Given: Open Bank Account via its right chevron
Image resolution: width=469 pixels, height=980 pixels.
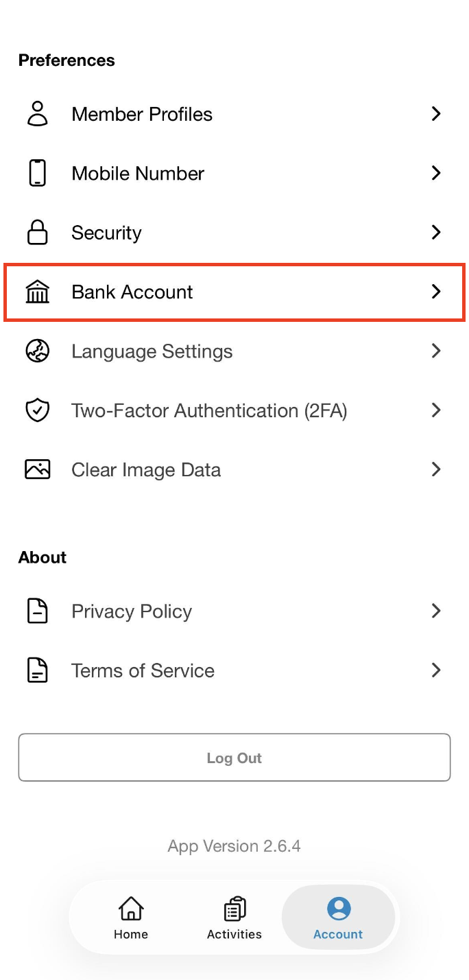Looking at the screenshot, I should coord(435,292).
